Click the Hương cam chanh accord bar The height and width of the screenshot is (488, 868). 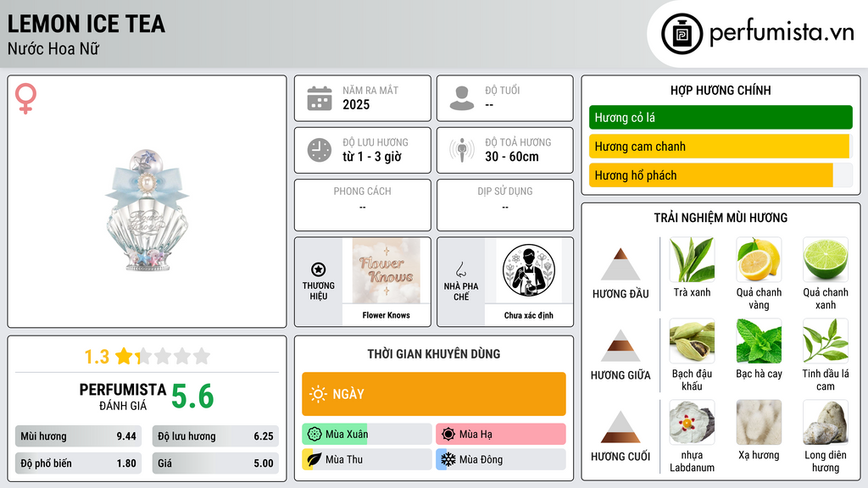point(721,146)
